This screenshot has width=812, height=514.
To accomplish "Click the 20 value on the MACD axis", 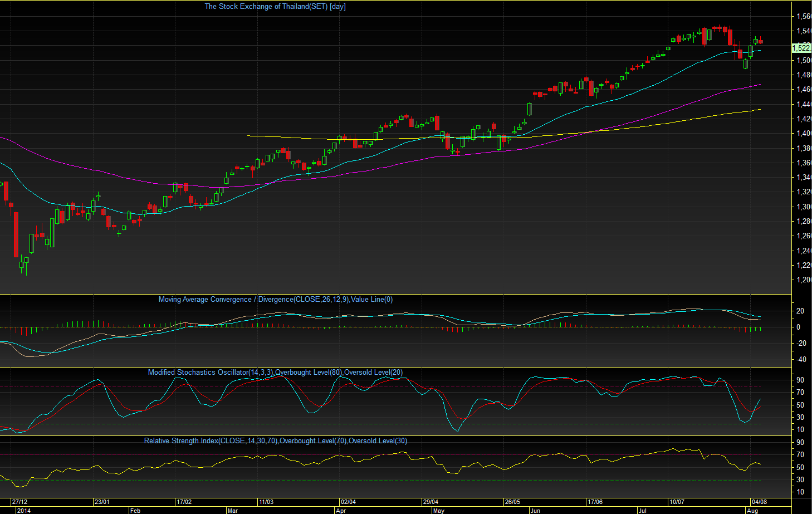I will pyautogui.click(x=800, y=311).
